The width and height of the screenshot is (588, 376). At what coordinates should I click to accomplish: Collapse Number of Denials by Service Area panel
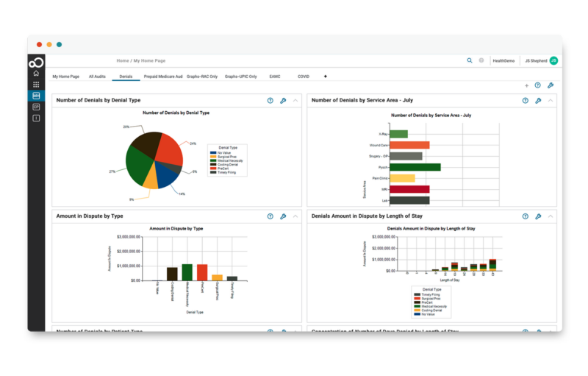(551, 101)
